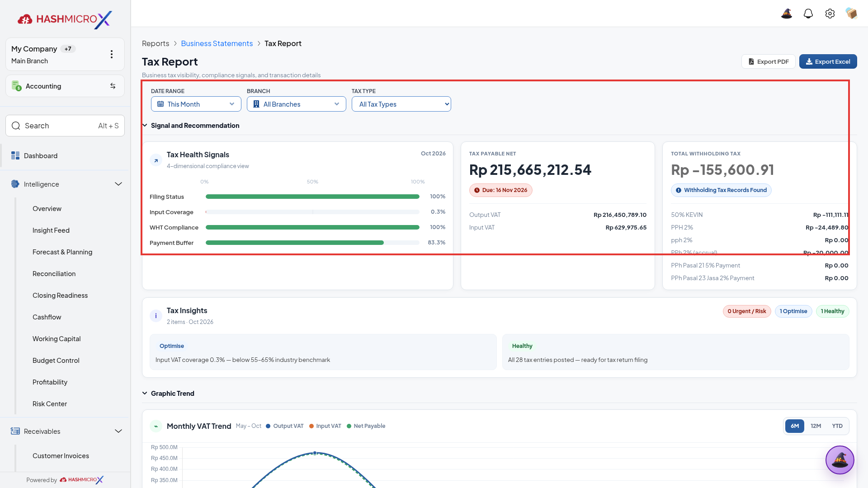Open Customer Invoices menu item
Viewport: 868px width, 488px height.
(61, 455)
